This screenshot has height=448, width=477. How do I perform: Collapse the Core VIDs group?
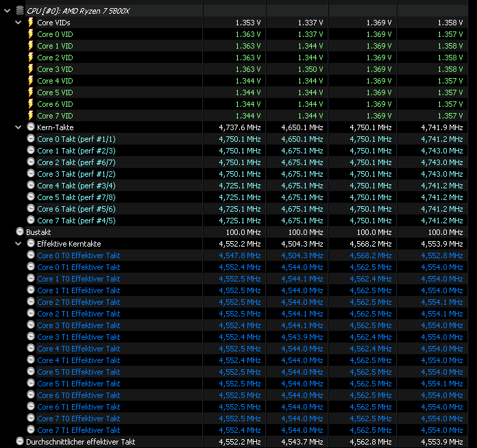point(19,23)
